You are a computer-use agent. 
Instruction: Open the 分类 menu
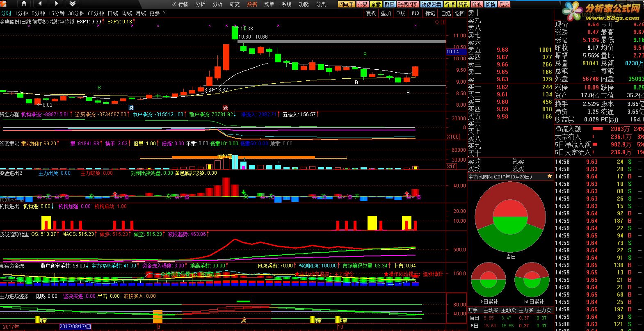tap(321, 4)
